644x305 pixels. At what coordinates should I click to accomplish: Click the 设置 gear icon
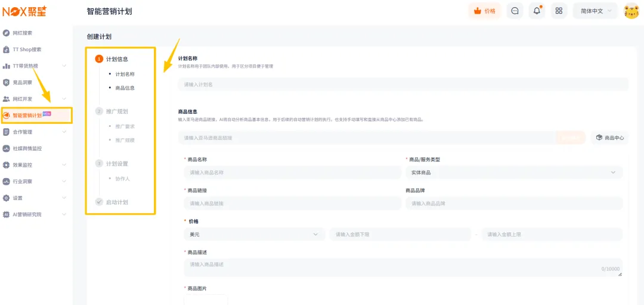pyautogui.click(x=6, y=198)
